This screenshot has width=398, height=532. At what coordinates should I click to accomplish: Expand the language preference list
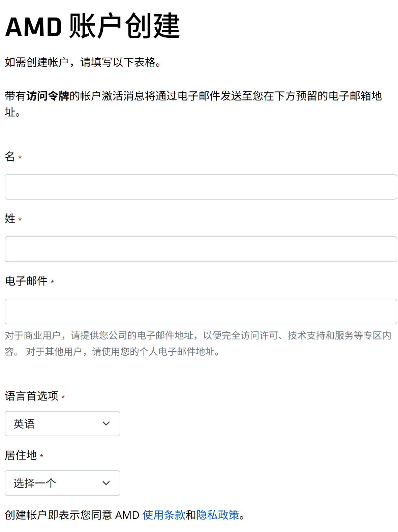tap(62, 423)
